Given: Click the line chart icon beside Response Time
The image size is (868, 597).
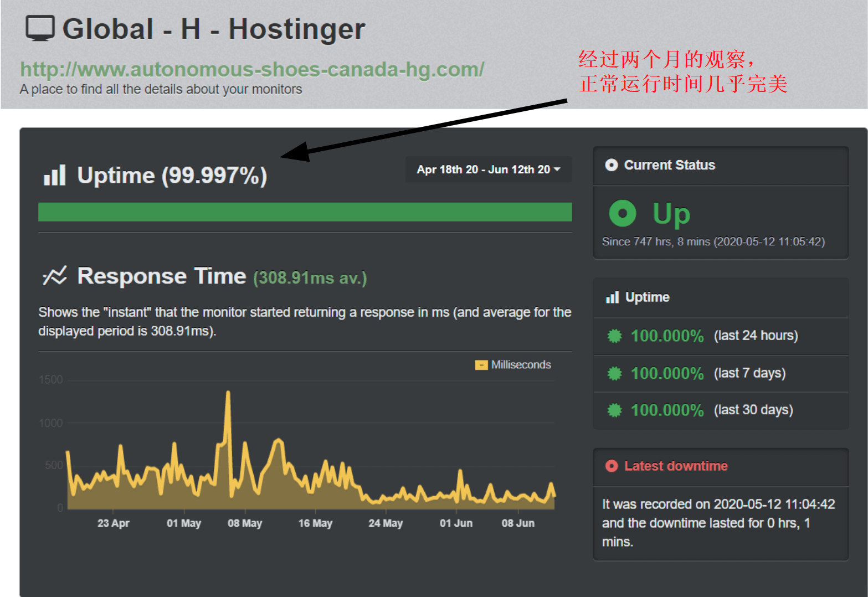Looking at the screenshot, I should click(55, 275).
